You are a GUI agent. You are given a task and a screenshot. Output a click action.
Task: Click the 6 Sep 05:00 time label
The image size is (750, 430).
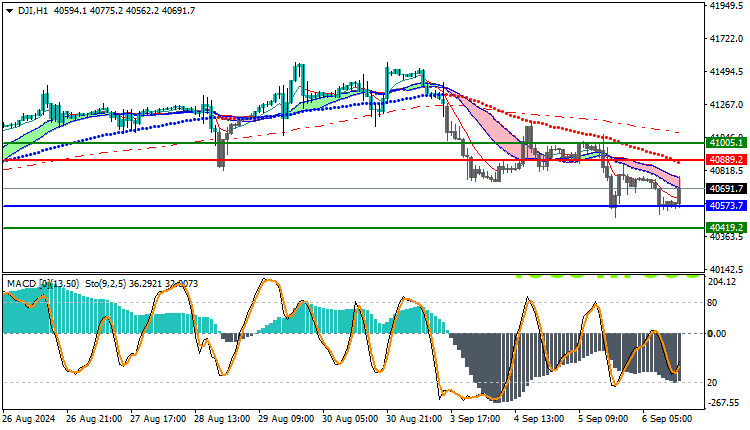click(x=667, y=419)
